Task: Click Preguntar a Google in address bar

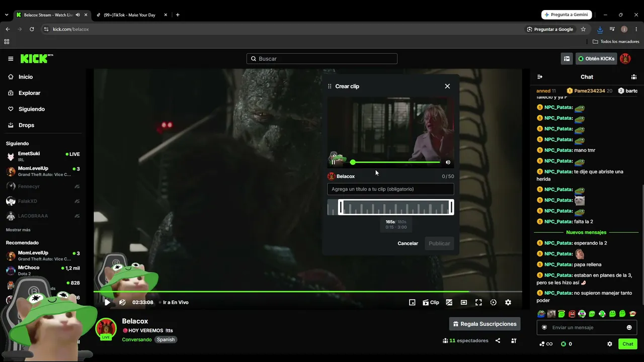Action: pos(550,29)
